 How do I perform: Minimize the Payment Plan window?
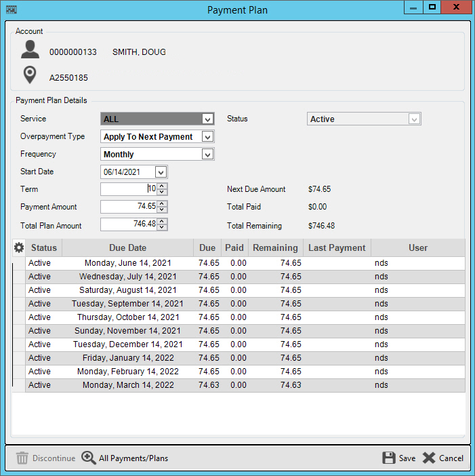[x=413, y=7]
